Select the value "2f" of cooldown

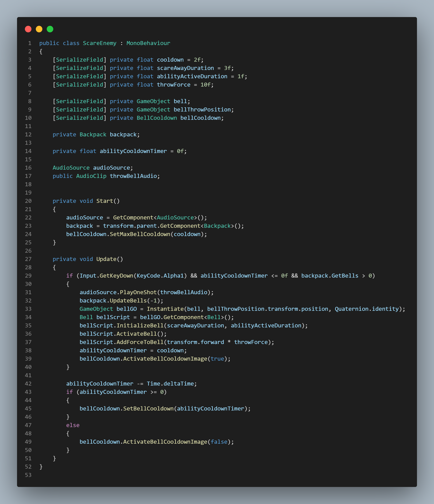[x=197, y=60]
